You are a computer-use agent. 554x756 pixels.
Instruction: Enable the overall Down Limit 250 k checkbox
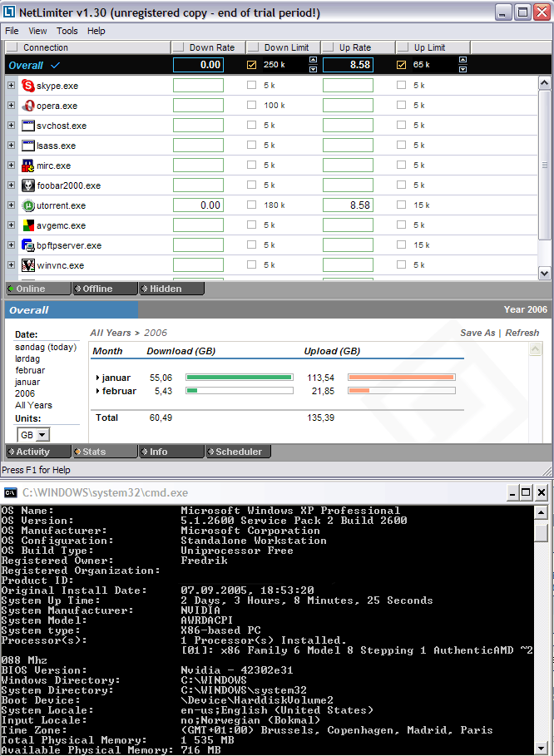[251, 65]
